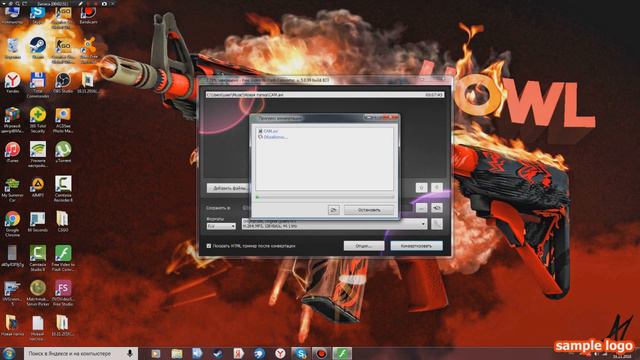Click the preset editor wand button

[x=437, y=224]
